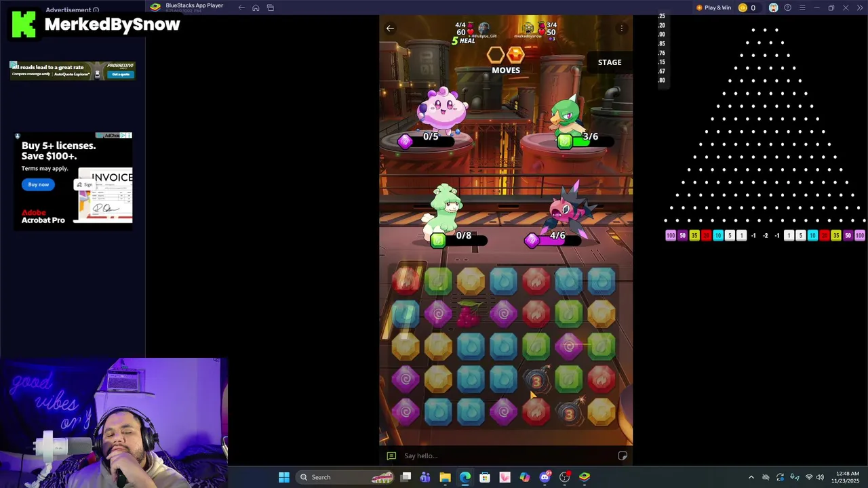
Task: Tap the empty first MOVES hexagon
Action: coord(496,55)
